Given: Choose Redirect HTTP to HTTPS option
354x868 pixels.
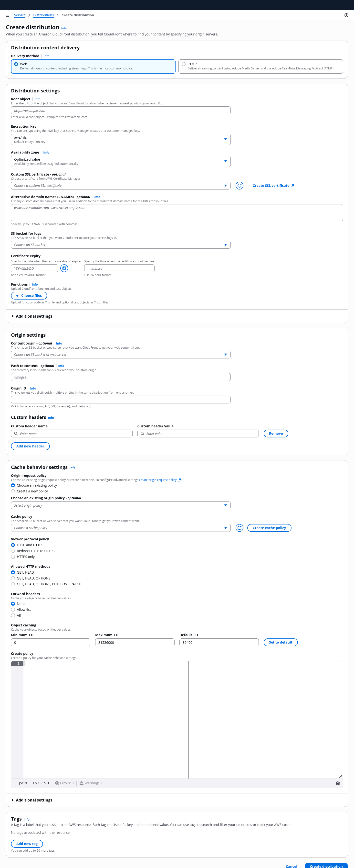Looking at the screenshot, I should coord(13,551).
